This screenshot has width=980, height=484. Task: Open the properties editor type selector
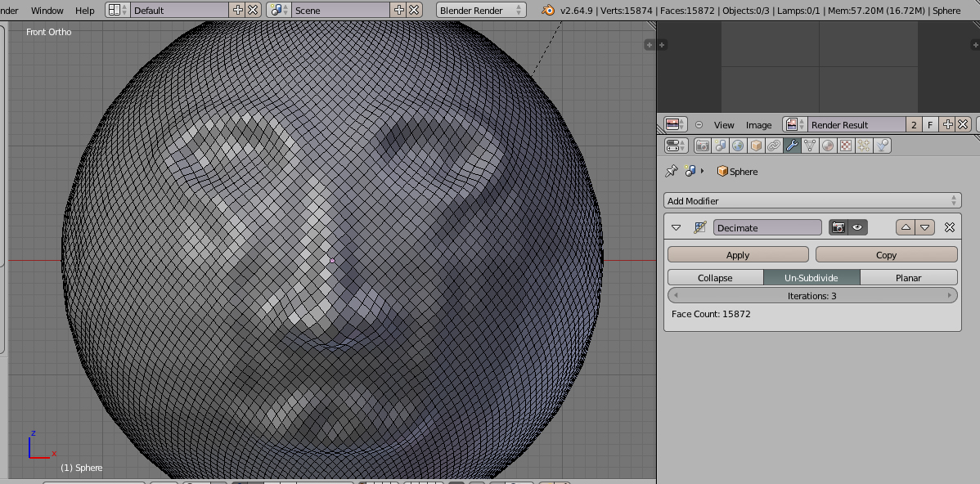676,146
